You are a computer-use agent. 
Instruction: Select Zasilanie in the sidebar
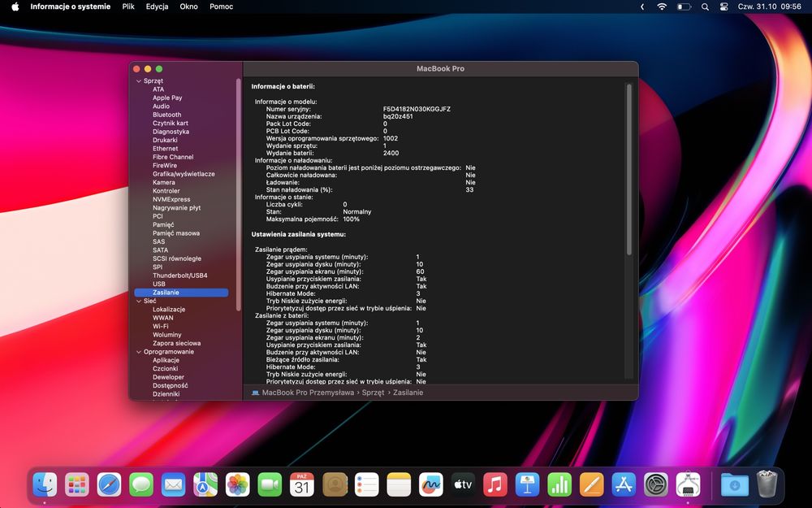point(181,293)
